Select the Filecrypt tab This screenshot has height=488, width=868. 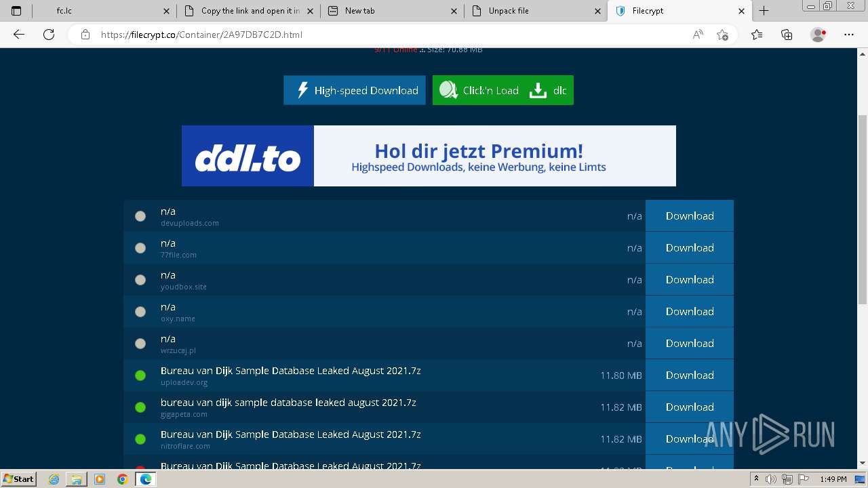click(680, 11)
